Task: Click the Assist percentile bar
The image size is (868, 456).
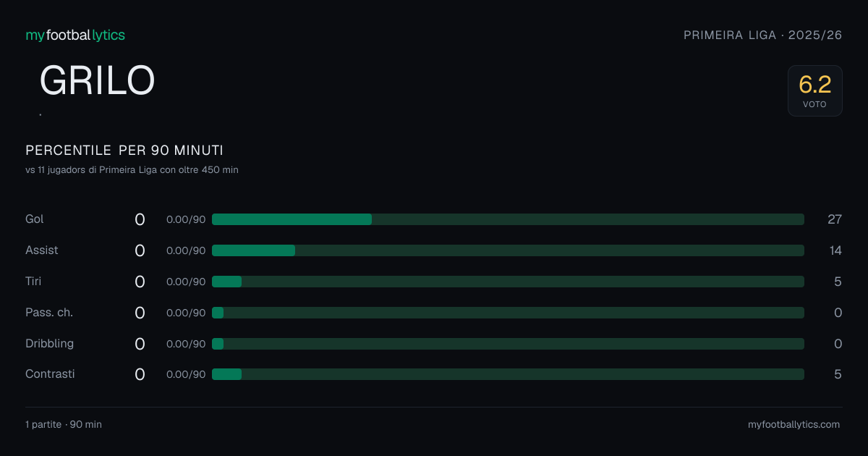Action: click(x=508, y=250)
